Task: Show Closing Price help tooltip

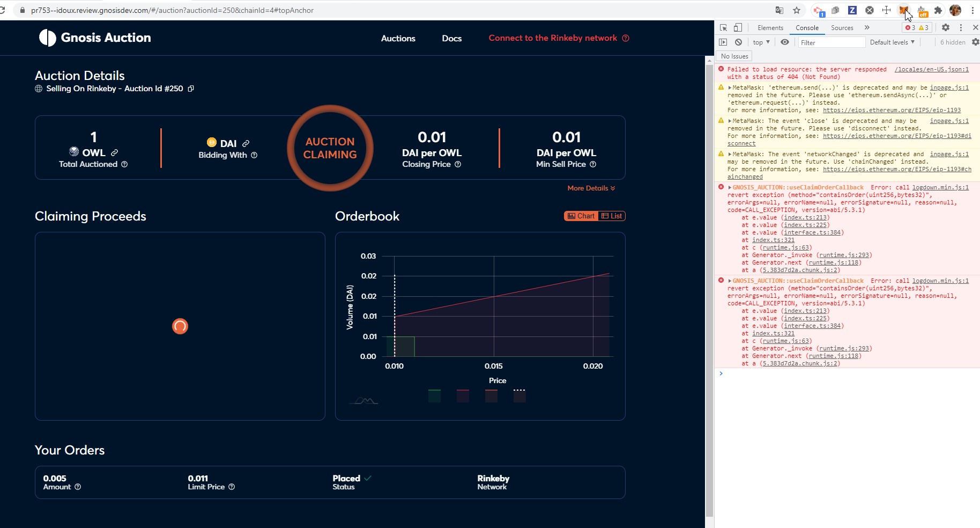Action: point(458,164)
